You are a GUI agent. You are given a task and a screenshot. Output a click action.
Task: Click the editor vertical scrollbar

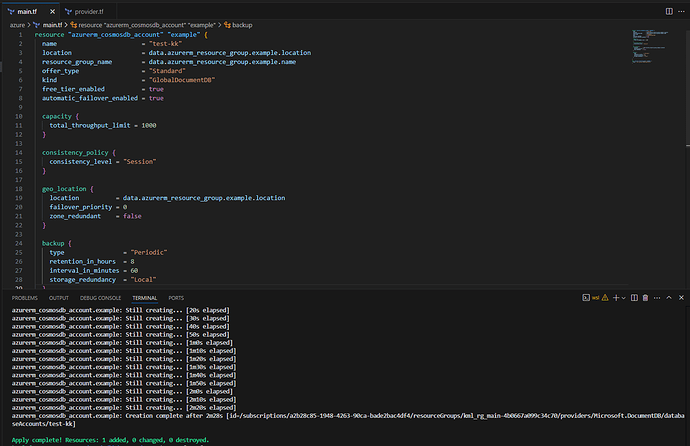(687, 88)
